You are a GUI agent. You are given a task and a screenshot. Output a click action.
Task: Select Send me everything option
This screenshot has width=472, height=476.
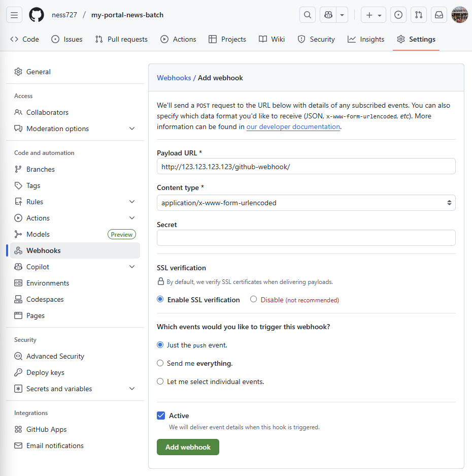tap(160, 363)
